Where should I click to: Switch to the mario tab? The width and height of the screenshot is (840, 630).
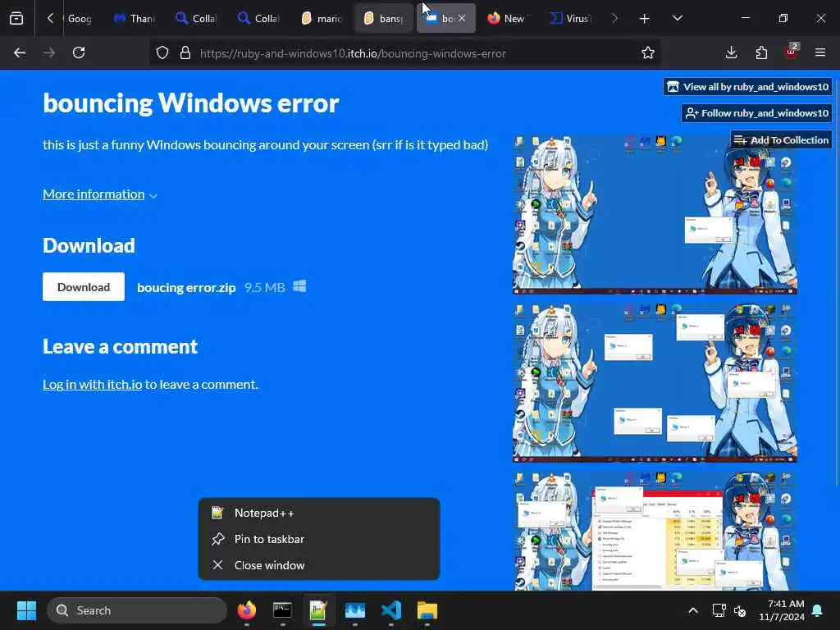321,18
